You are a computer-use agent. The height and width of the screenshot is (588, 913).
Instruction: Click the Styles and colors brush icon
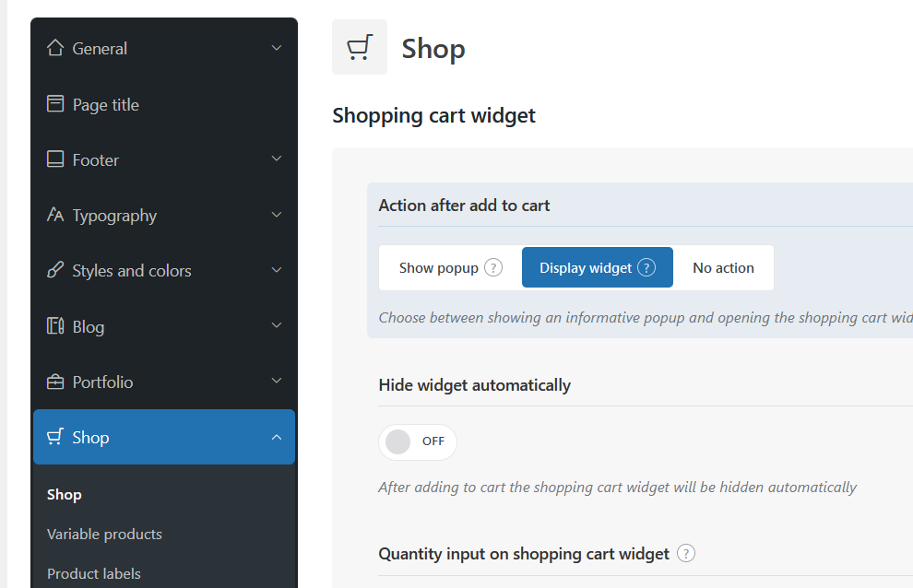pos(56,271)
